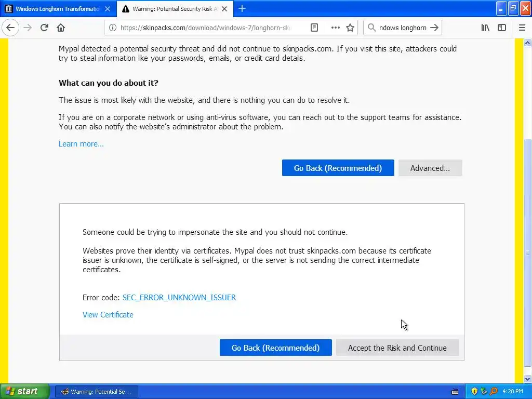Click the scrollbar down arrow

click(528, 379)
